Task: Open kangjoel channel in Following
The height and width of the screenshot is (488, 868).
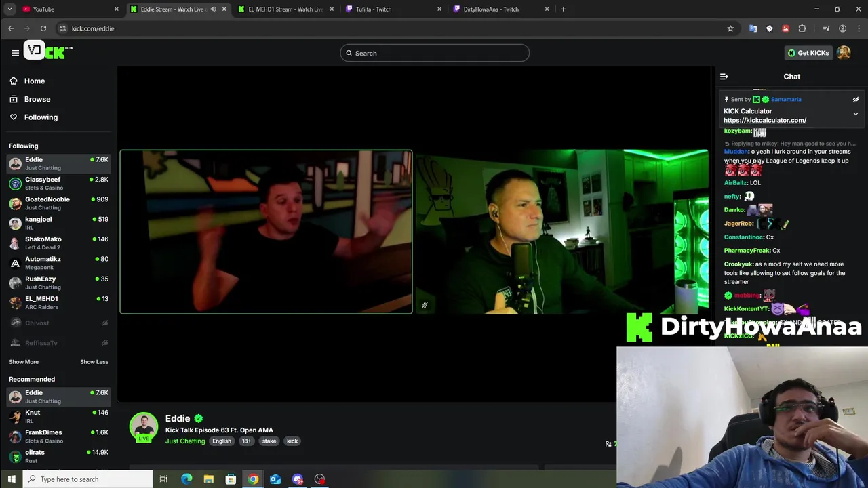Action: tap(59, 223)
